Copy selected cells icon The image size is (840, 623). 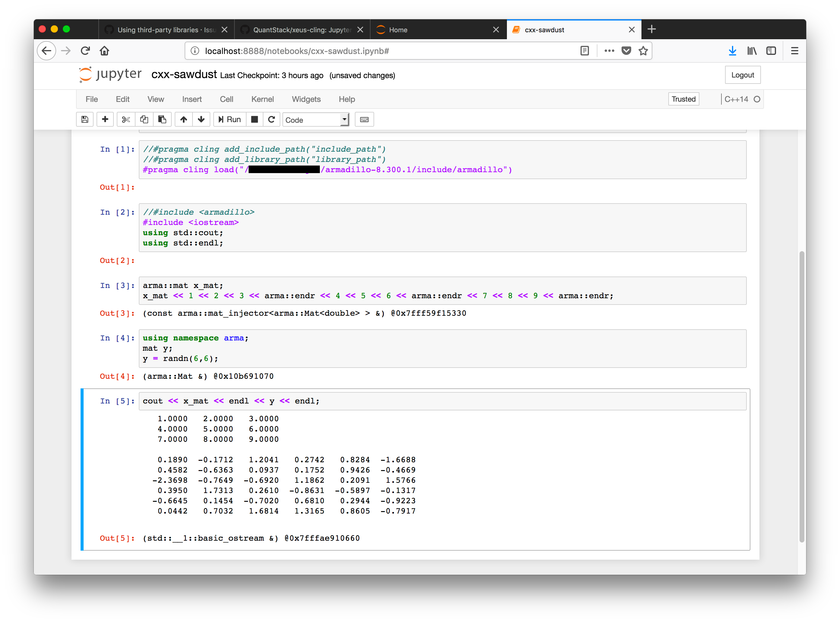pyautogui.click(x=144, y=119)
